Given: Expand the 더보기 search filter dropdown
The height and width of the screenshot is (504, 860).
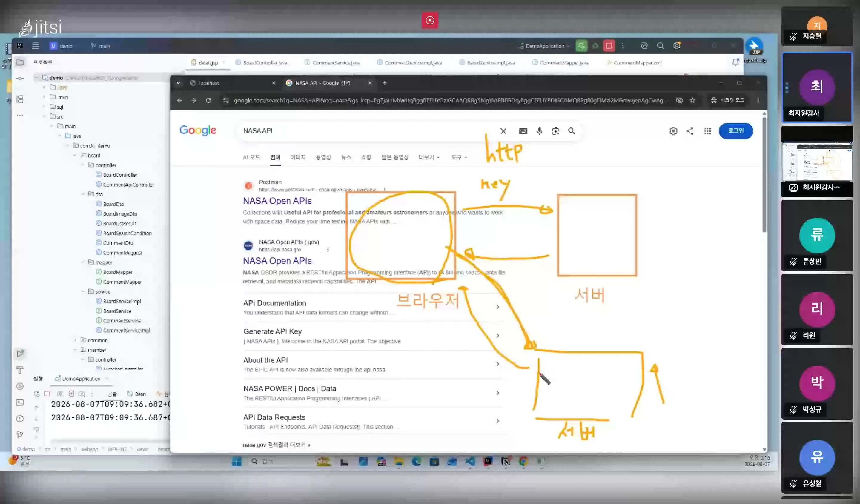Looking at the screenshot, I should pos(429,157).
